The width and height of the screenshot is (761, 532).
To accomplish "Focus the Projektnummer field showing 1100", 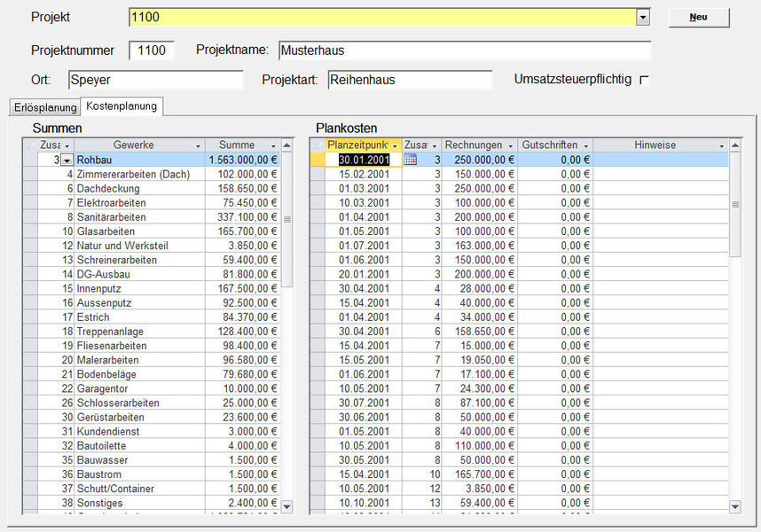I will point(152,51).
